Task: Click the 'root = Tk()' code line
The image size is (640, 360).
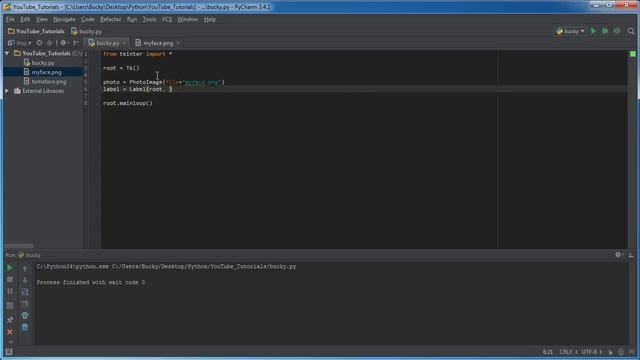Action: (x=121, y=68)
